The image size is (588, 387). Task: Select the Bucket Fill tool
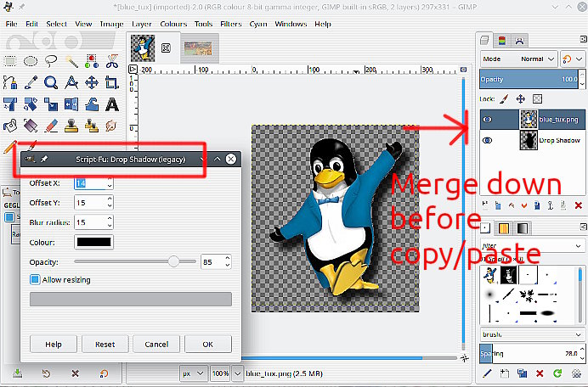click(10, 126)
